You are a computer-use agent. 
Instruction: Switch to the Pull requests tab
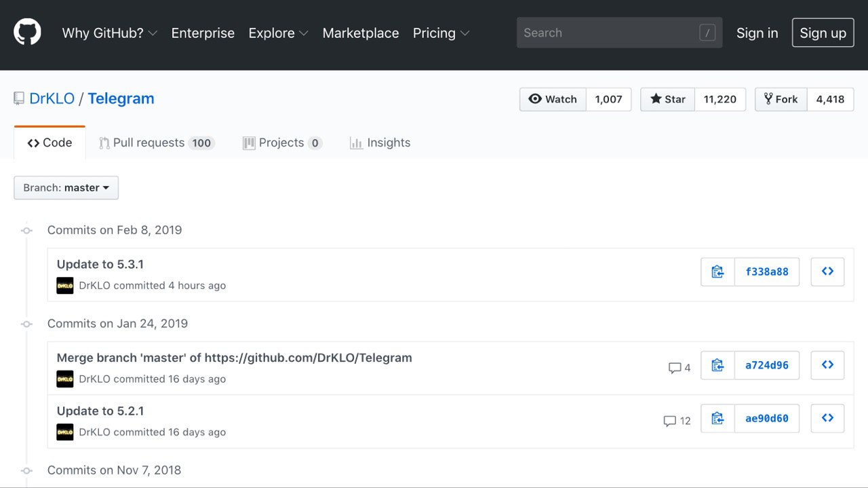[x=157, y=143]
